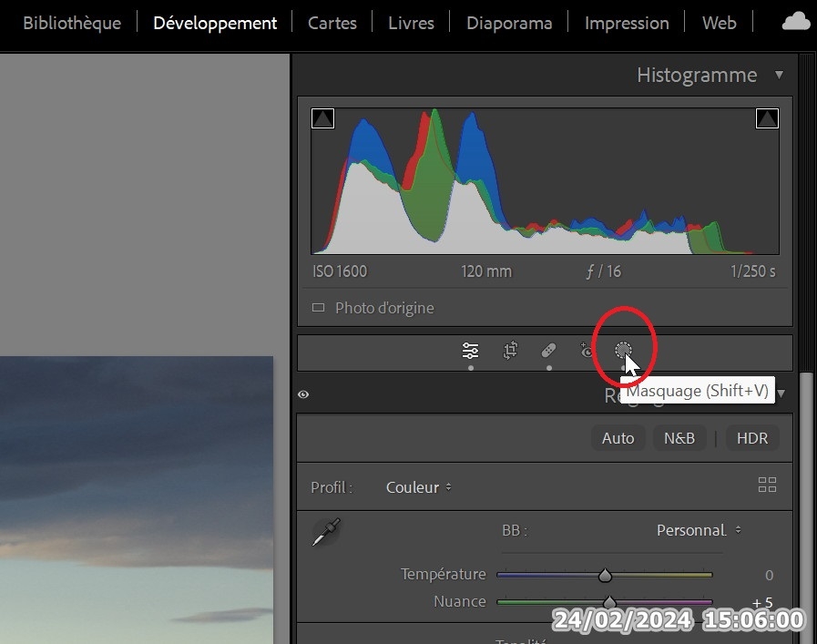The height and width of the screenshot is (644, 817).
Task: Click the histogram graph area
Action: point(545,181)
